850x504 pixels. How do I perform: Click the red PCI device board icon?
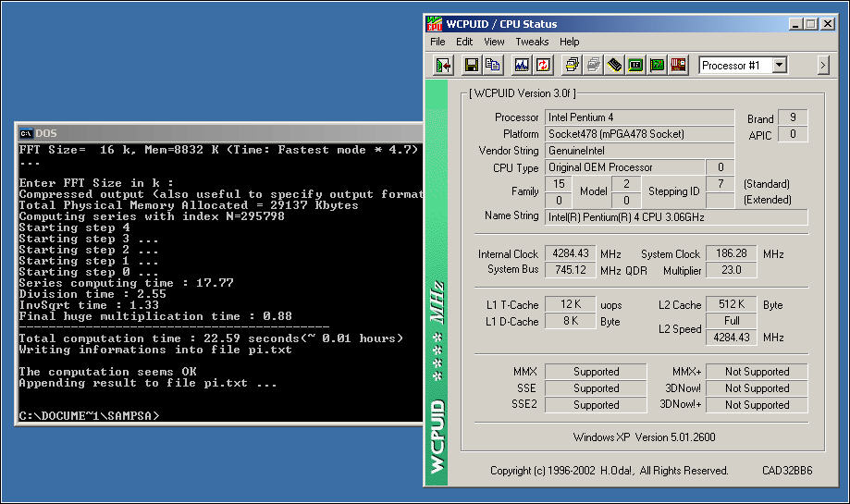coord(679,65)
